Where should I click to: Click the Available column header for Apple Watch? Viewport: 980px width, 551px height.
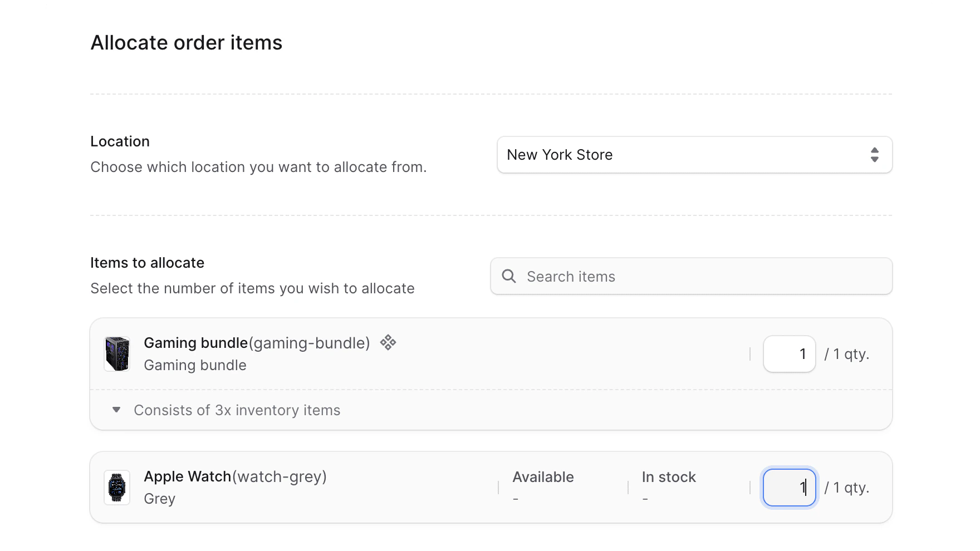[543, 477]
